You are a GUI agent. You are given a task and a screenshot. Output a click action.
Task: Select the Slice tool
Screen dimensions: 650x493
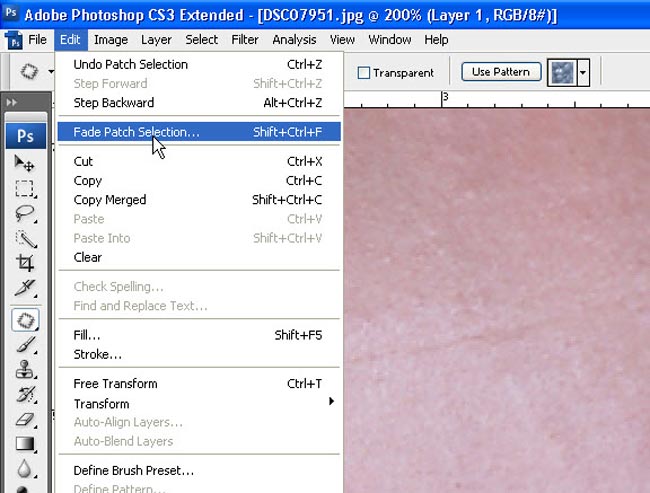[x=24, y=288]
